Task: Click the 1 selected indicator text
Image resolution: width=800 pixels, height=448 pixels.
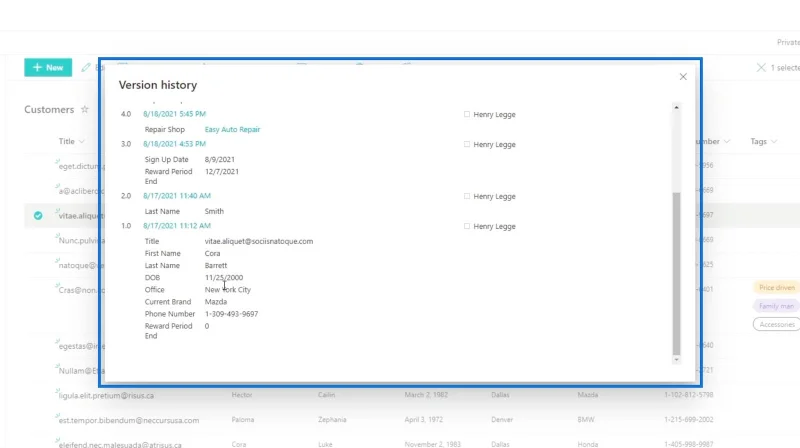Action: 785,67
